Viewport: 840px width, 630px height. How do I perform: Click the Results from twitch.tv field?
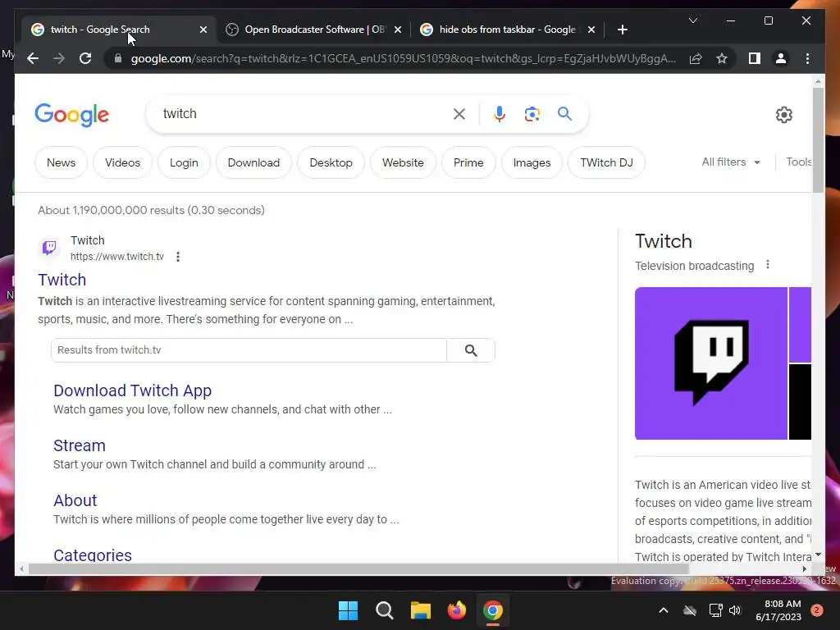tap(249, 350)
